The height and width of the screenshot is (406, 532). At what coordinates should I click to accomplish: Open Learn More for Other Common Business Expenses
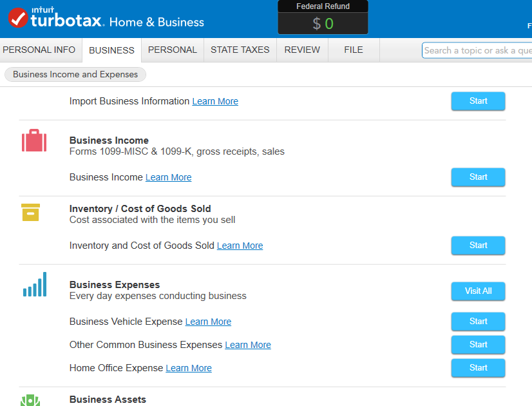[248, 345]
